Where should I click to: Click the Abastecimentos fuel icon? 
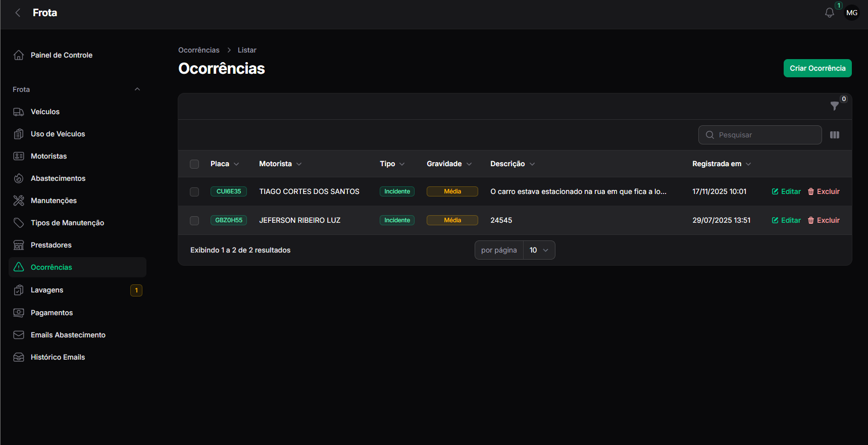19,178
